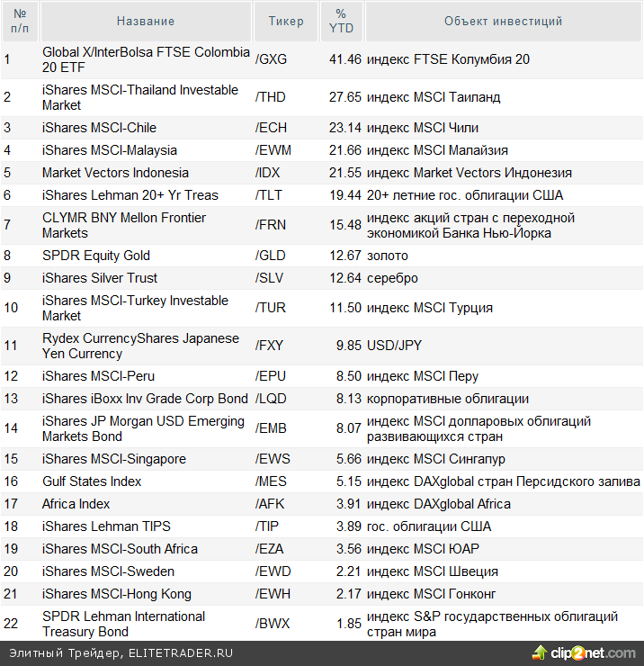The width and height of the screenshot is (644, 666).
Task: Select the /FXY ticker
Action: coord(271,346)
